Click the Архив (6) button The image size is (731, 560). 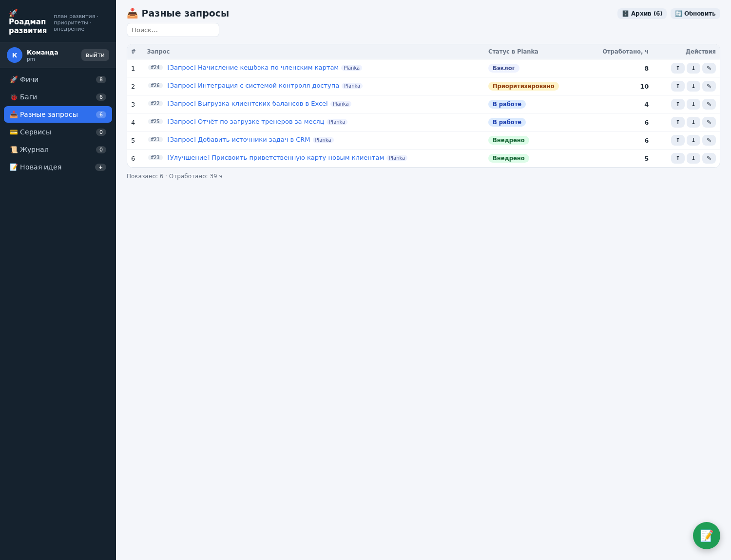(642, 14)
